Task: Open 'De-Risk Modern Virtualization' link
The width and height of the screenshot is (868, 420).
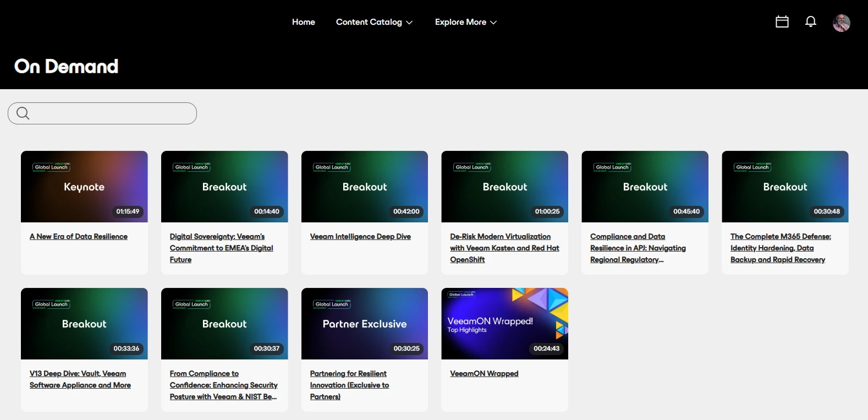Action: 504,248
